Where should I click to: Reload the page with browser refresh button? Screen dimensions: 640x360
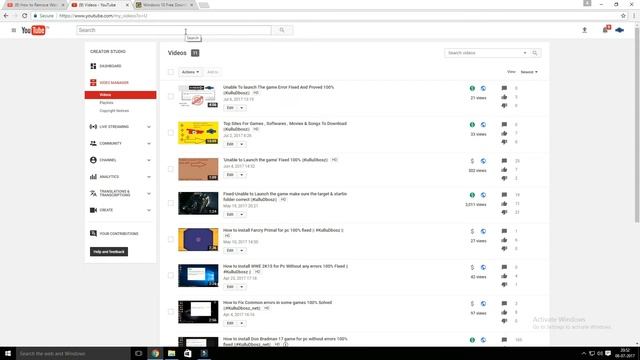point(24,16)
